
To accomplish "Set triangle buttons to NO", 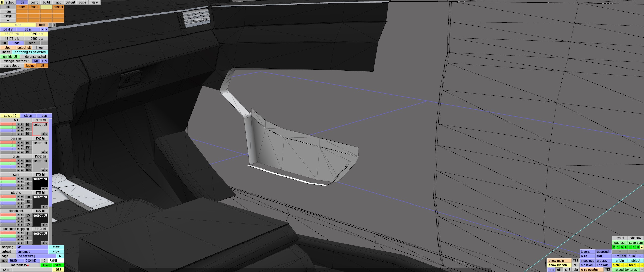I will [36, 61].
